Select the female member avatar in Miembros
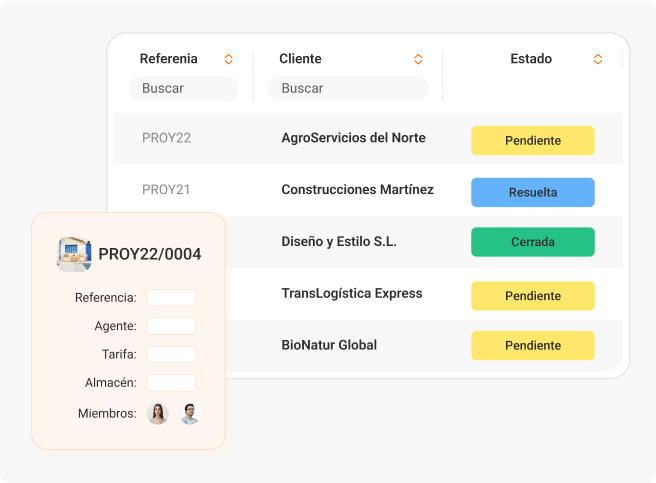This screenshot has width=656, height=483. pos(158,413)
